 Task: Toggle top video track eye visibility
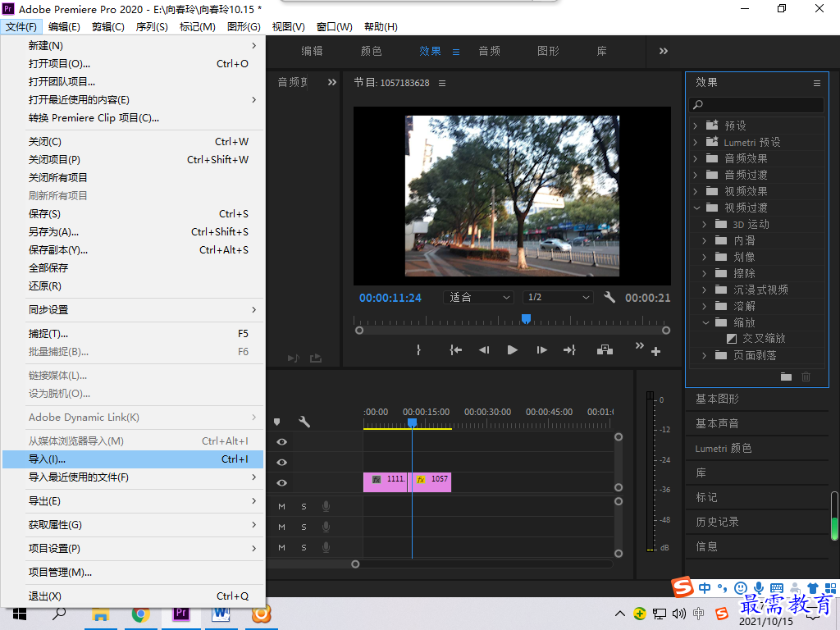tap(282, 442)
